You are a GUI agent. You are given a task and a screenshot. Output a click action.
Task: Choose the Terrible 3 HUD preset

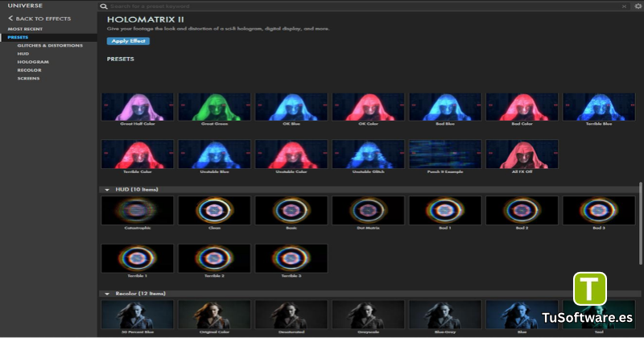click(291, 258)
